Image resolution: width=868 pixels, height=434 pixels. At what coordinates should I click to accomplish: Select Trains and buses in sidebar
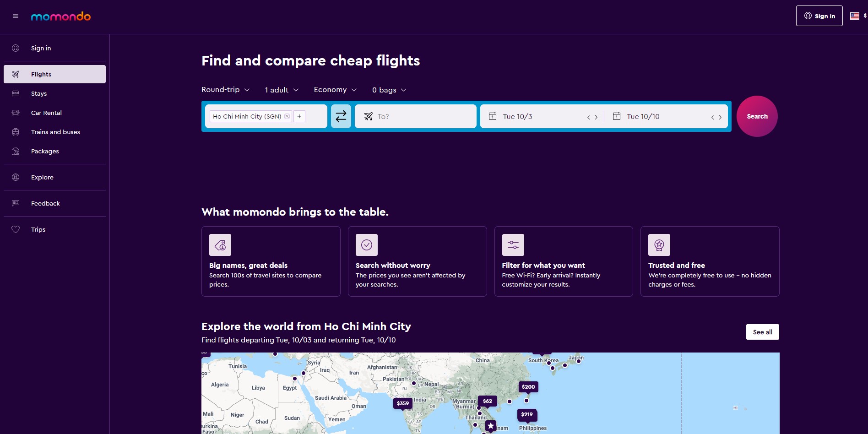pos(54,132)
